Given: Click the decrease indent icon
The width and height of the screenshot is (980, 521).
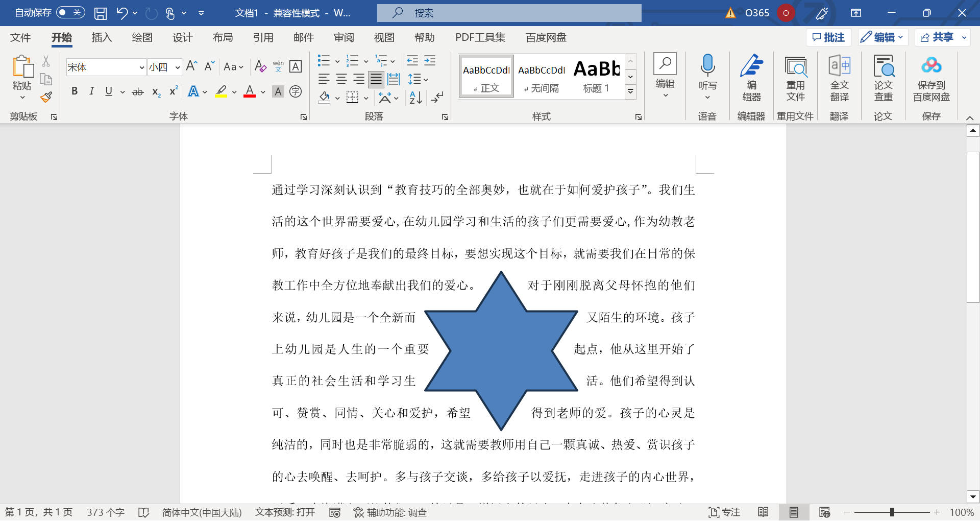Looking at the screenshot, I should point(412,61).
